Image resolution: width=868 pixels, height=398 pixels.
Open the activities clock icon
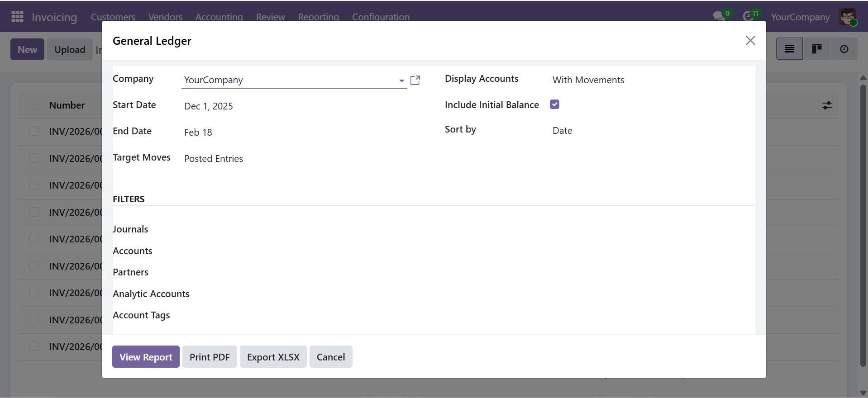point(748,16)
